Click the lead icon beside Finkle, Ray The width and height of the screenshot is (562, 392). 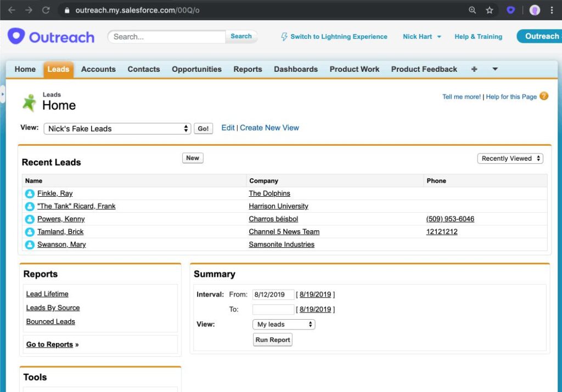tap(30, 194)
